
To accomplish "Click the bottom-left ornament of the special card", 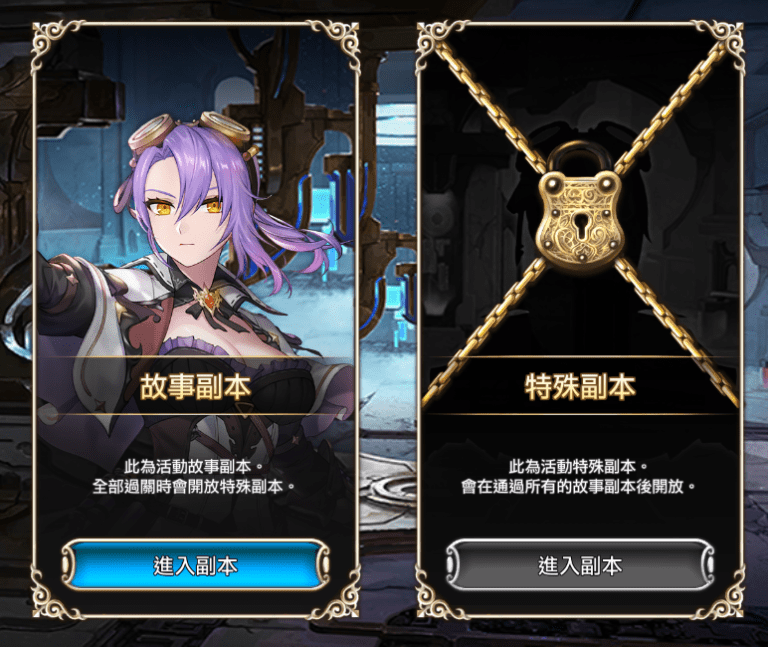I will [x=440, y=595].
